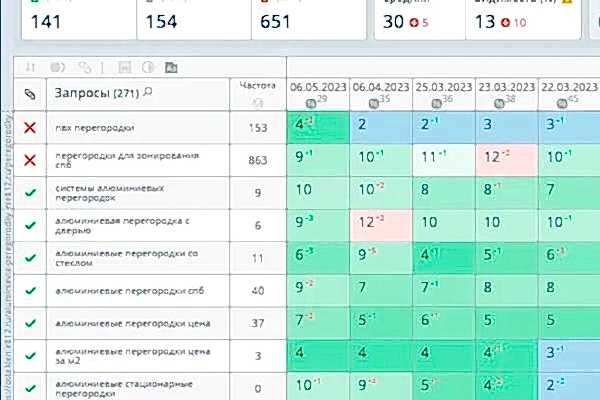Click the query алюминиевые перегородки цена
This screenshot has height=400, width=600.
click(133, 323)
